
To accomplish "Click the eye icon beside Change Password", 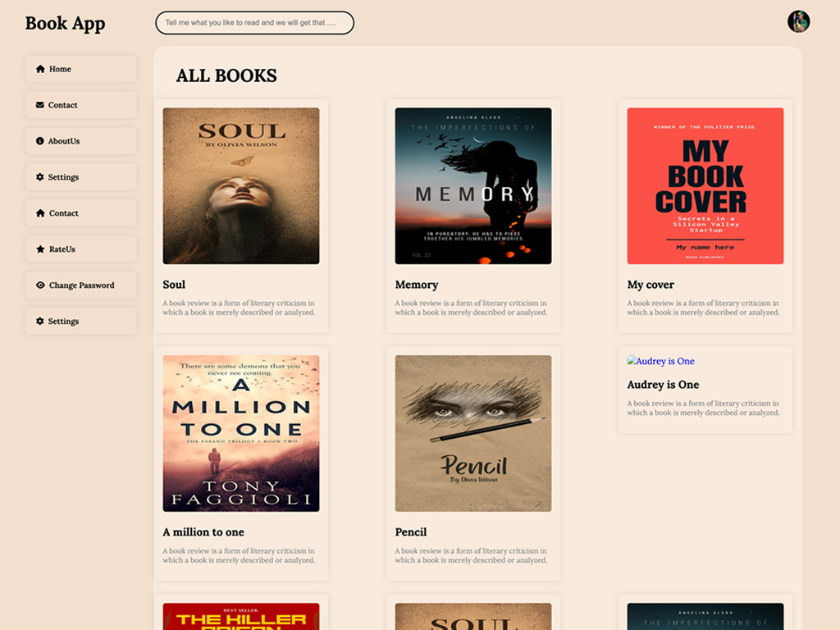I will coord(40,285).
